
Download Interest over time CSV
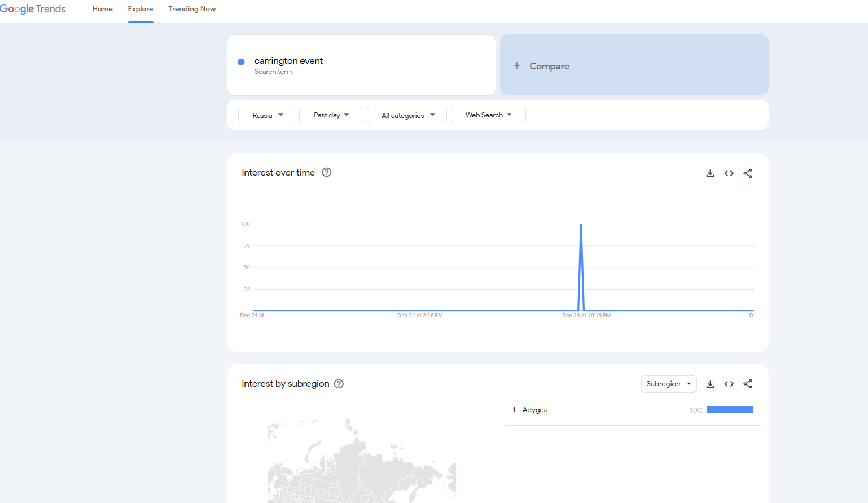tap(710, 173)
